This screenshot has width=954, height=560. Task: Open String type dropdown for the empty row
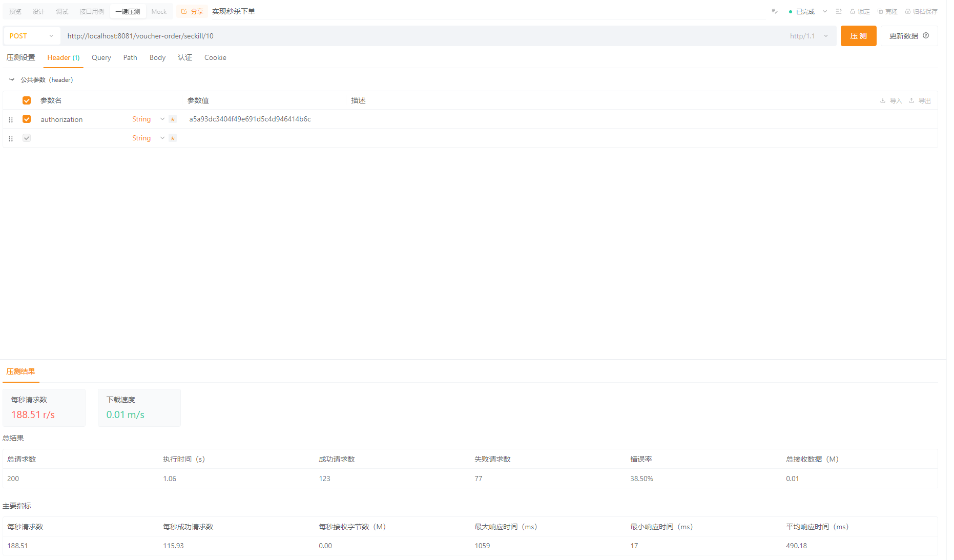click(x=148, y=138)
